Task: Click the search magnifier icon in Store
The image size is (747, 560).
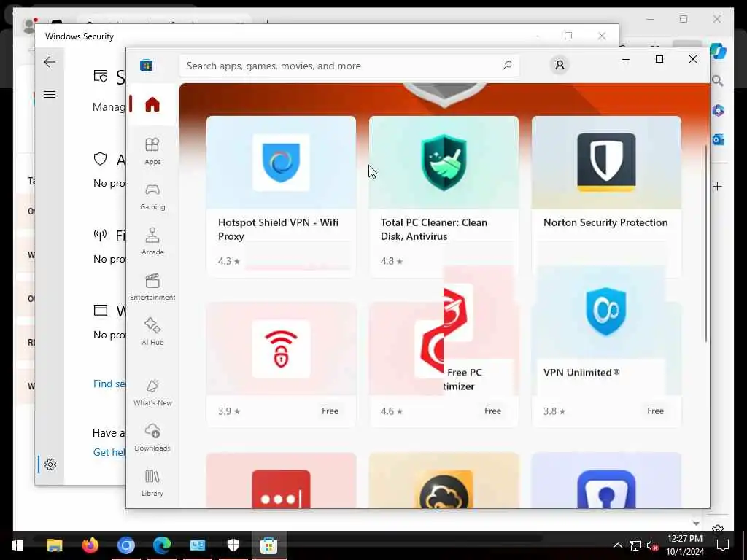Action: pyautogui.click(x=507, y=66)
